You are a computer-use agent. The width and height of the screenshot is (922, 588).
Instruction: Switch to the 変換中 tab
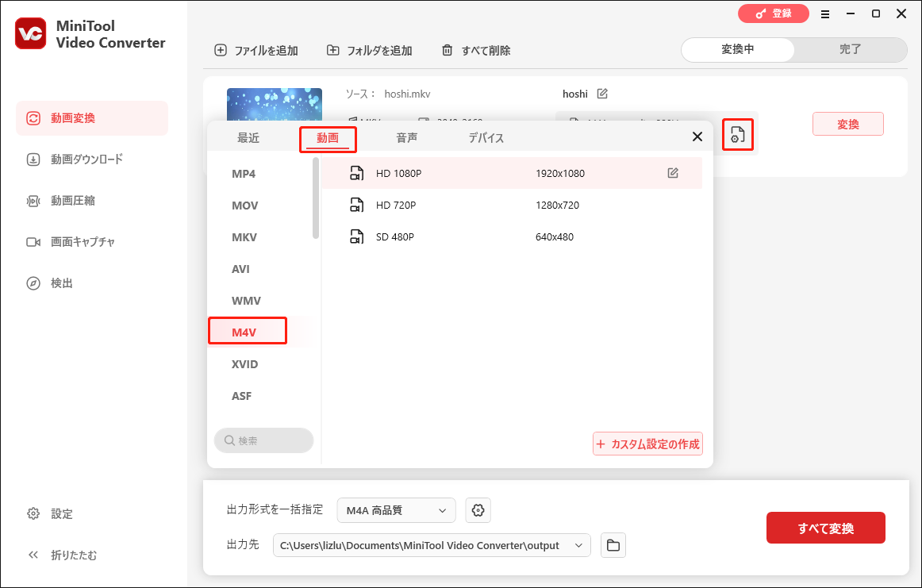(x=737, y=50)
